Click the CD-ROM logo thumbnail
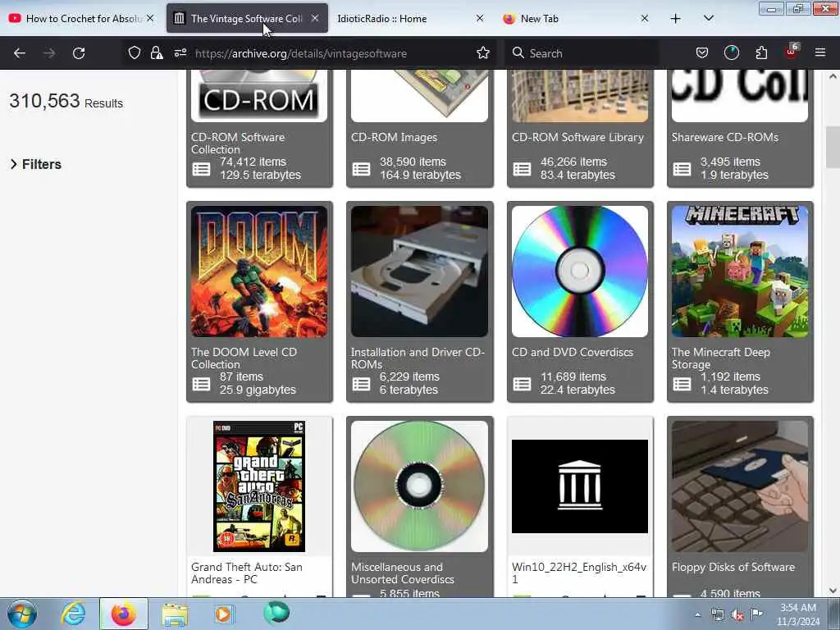Screen dimensions: 840x630 coord(259,96)
